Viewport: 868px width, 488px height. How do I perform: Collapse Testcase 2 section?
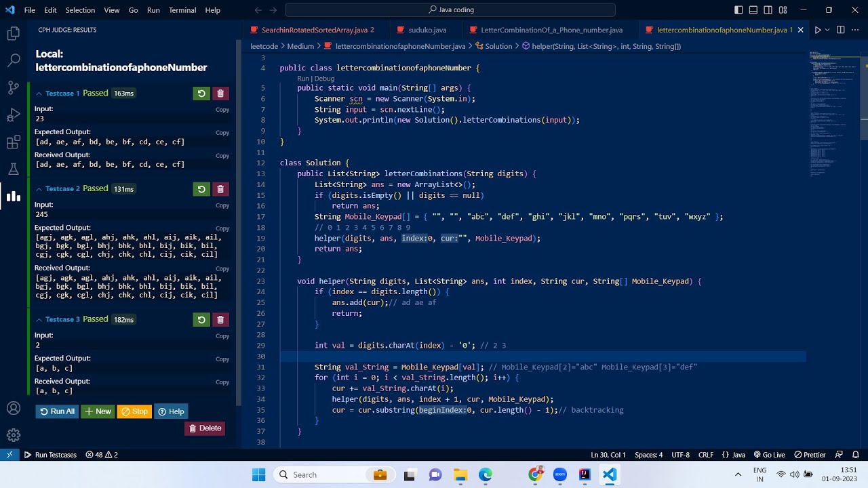tap(39, 189)
